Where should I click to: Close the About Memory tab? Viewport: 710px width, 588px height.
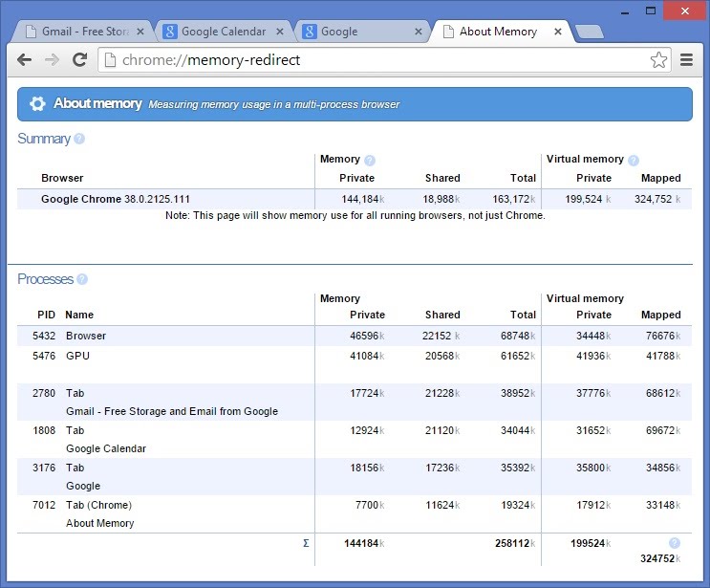[558, 32]
